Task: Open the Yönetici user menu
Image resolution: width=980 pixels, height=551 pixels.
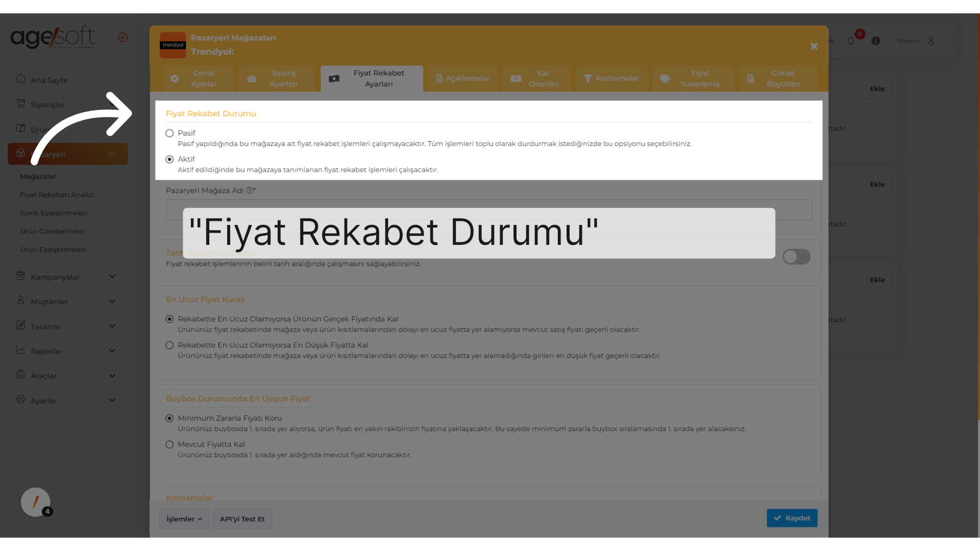Action: click(916, 41)
